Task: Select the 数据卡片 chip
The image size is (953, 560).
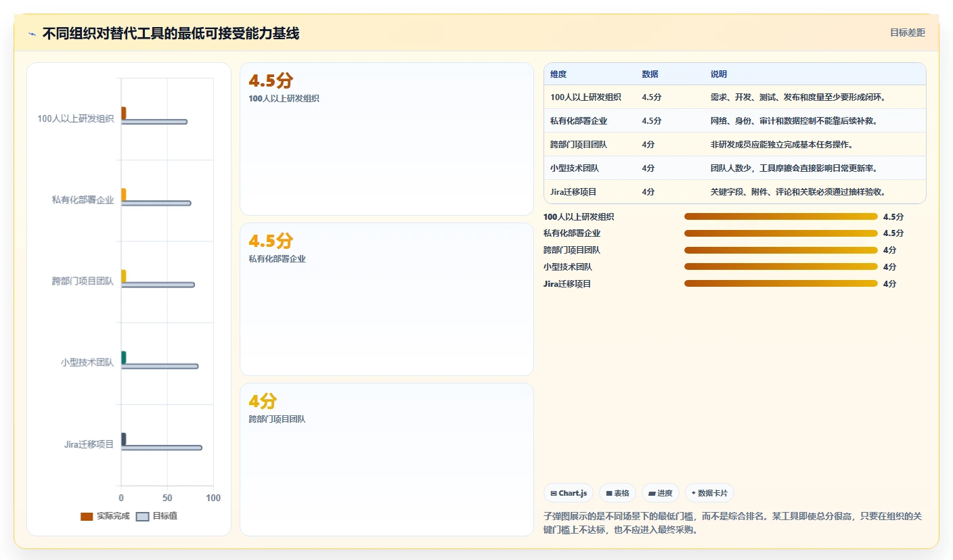Action: (x=710, y=493)
